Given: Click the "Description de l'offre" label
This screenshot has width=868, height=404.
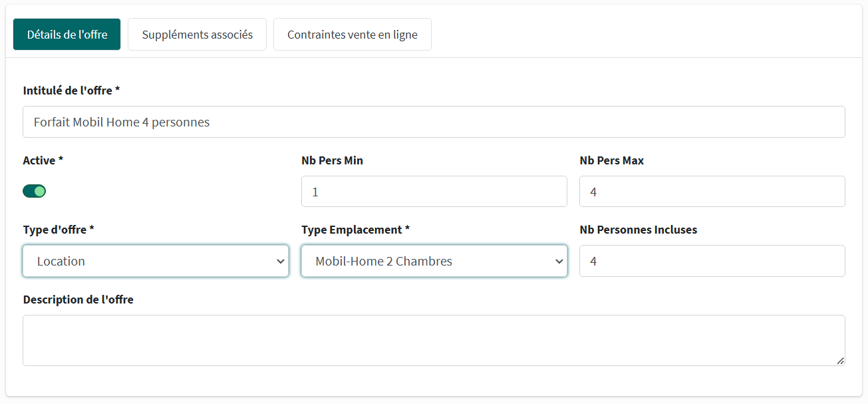Looking at the screenshot, I should (x=78, y=300).
